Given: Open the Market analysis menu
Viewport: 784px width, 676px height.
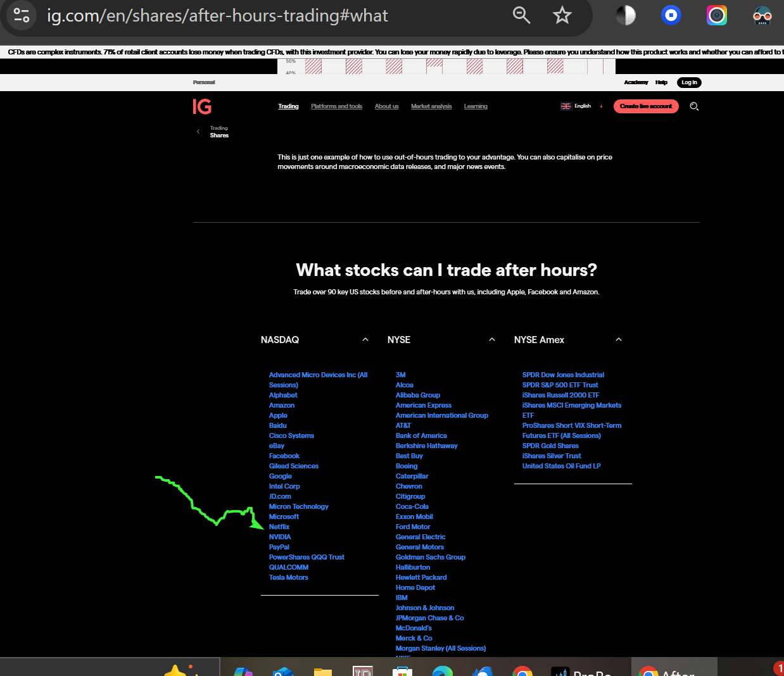Looking at the screenshot, I should point(431,106).
